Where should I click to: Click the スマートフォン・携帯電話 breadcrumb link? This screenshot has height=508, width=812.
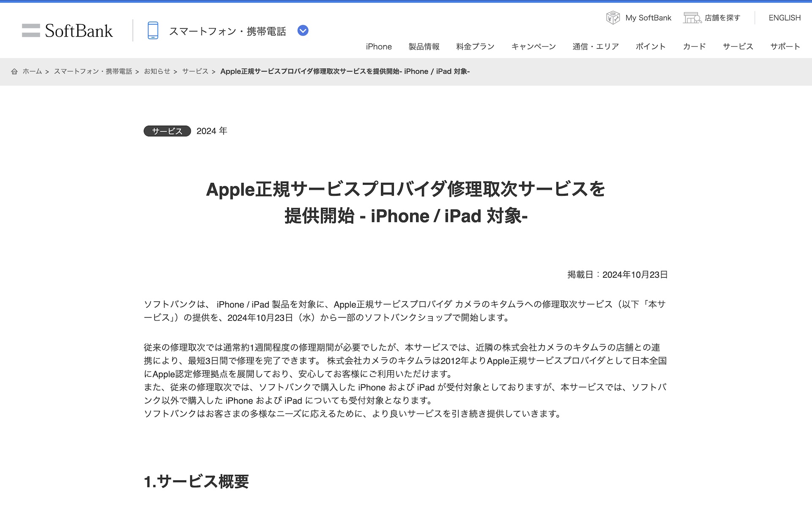93,72
